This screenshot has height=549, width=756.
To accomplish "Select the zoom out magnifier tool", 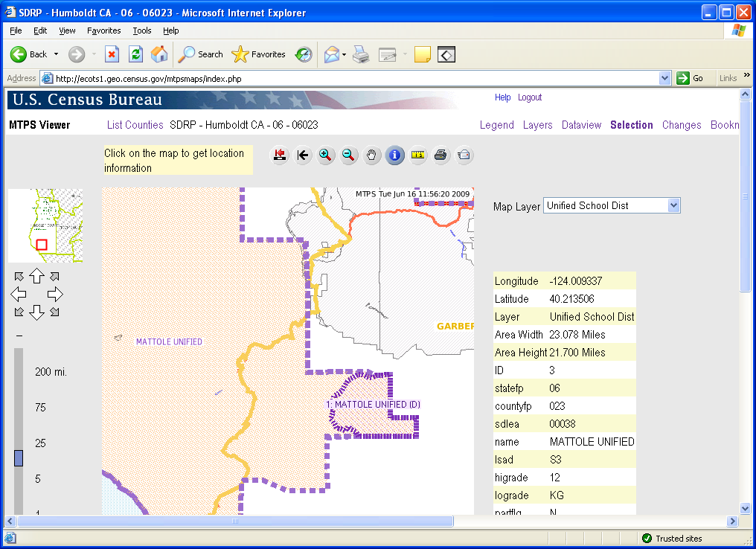I will [x=348, y=155].
